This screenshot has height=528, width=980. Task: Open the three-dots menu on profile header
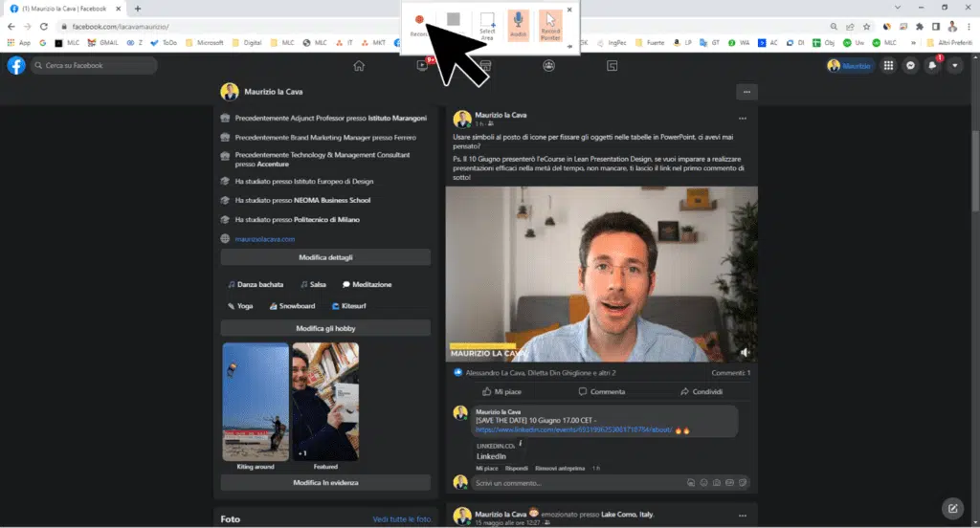pos(747,92)
